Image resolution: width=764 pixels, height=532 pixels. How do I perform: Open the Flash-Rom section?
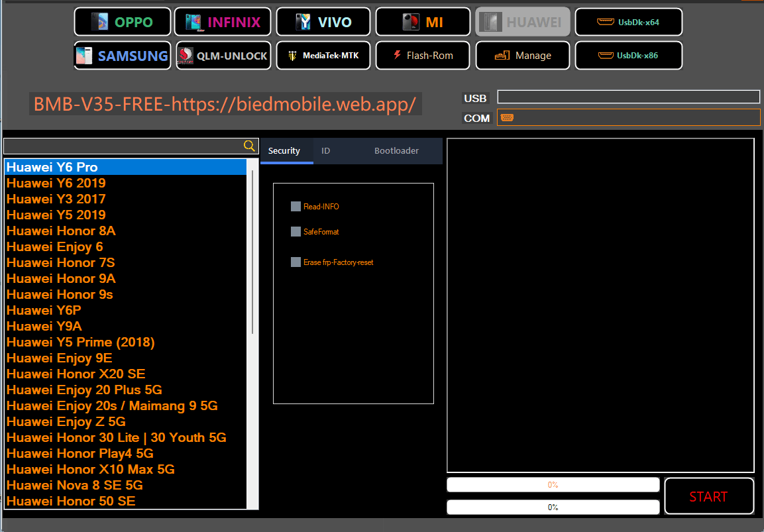[x=422, y=55]
